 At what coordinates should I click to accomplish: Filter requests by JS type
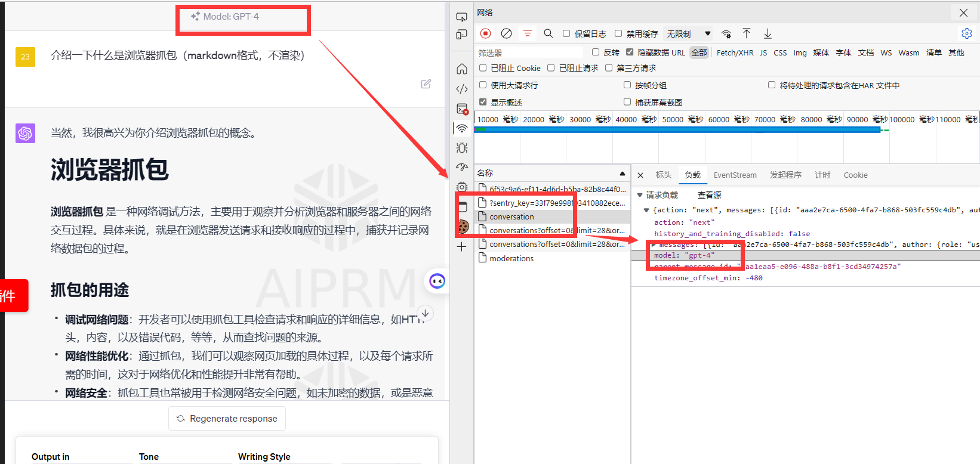(763, 52)
